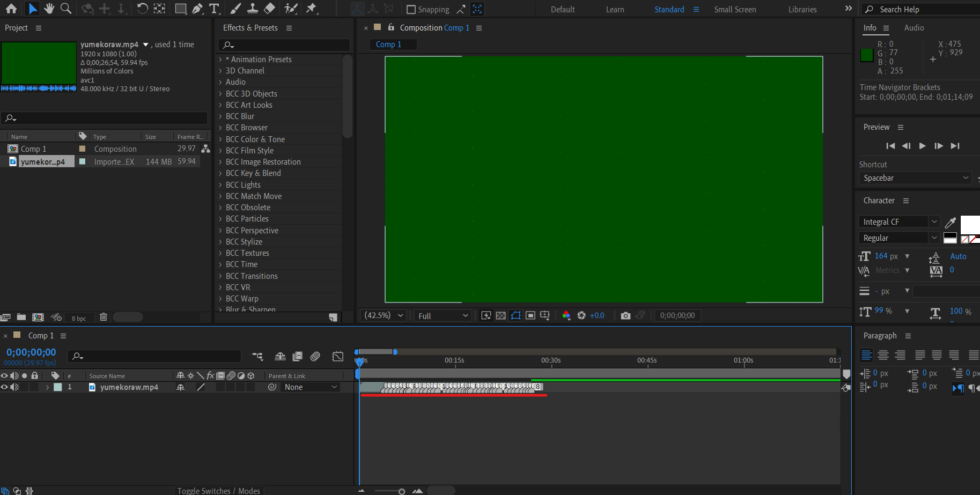
Task: Open the Full resolution dropdown
Action: [x=441, y=315]
